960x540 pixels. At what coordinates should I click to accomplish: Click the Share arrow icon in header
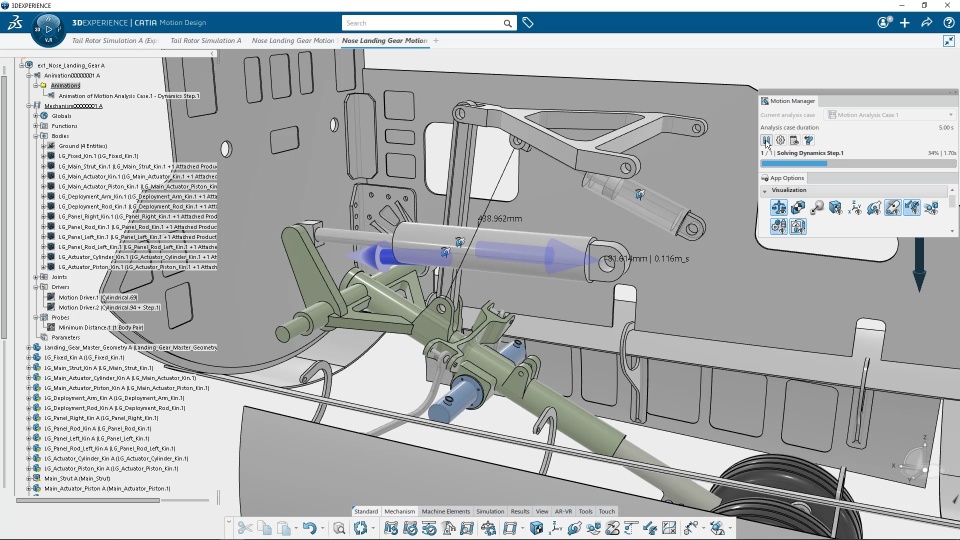pos(927,23)
